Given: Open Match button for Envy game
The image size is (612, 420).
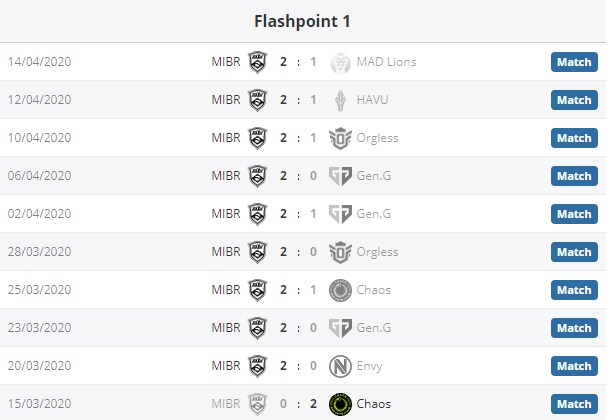Looking at the screenshot, I should click(x=574, y=366).
